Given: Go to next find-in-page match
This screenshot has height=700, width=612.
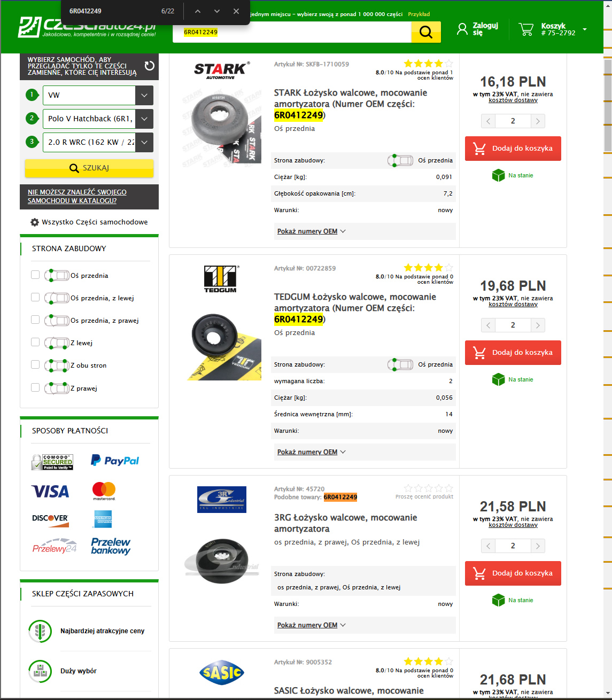Looking at the screenshot, I should 217,11.
